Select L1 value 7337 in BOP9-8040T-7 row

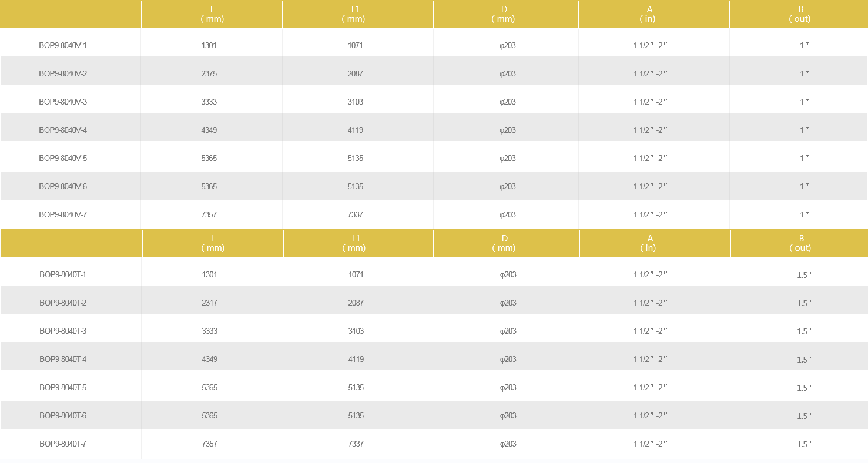(356, 444)
